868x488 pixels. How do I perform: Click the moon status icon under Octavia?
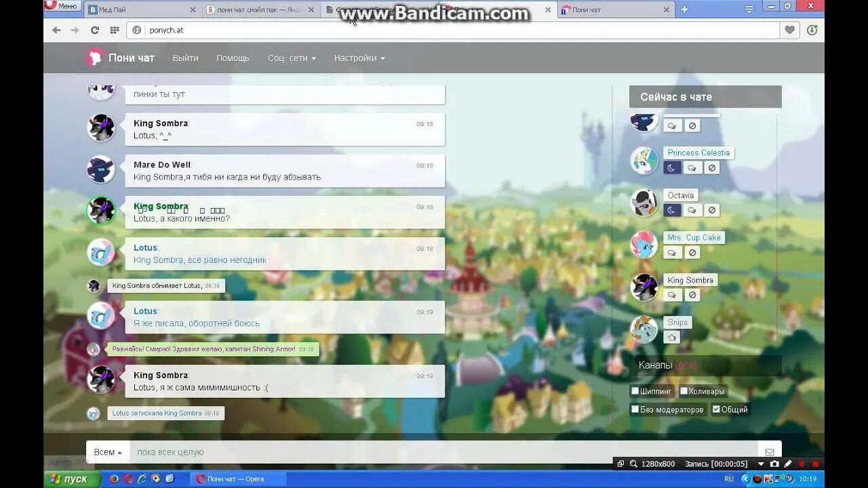(x=672, y=210)
